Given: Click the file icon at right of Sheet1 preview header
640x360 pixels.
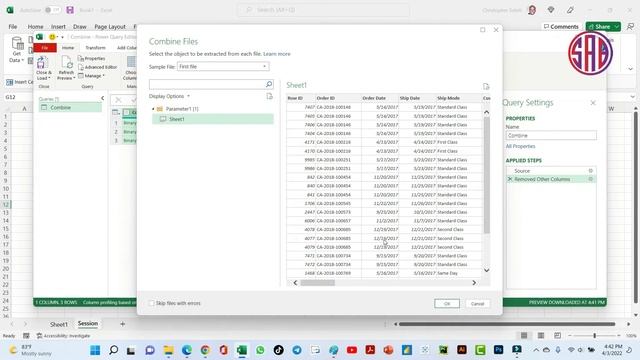Looking at the screenshot, I should (486, 86).
